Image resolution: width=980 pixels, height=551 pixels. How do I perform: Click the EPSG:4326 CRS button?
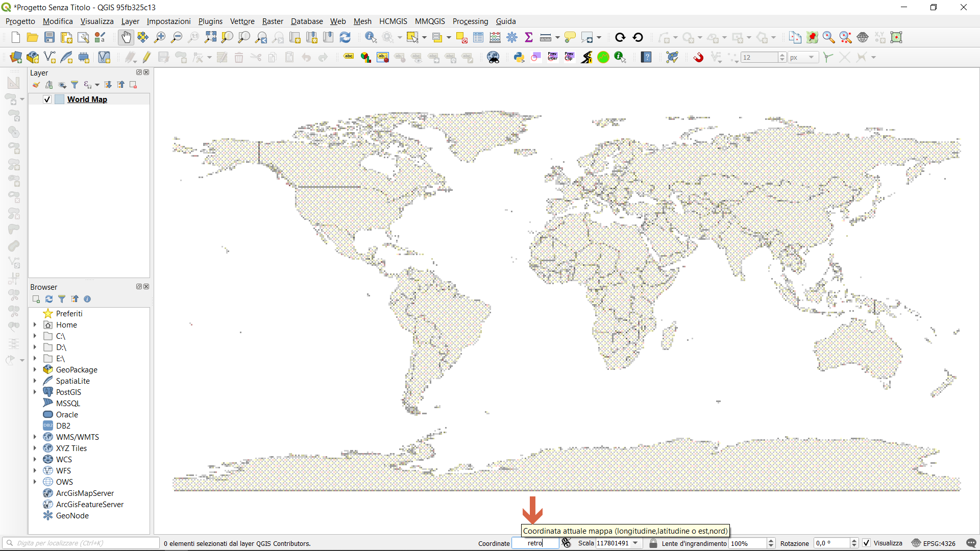coord(934,543)
